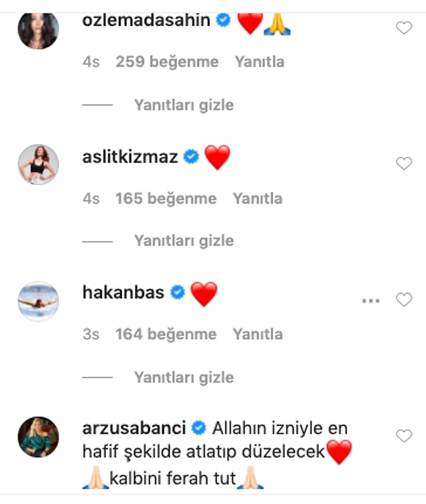The height and width of the screenshot is (504, 426).
Task: Like hakanbas's comment with heart icon
Action: pyautogui.click(x=404, y=300)
